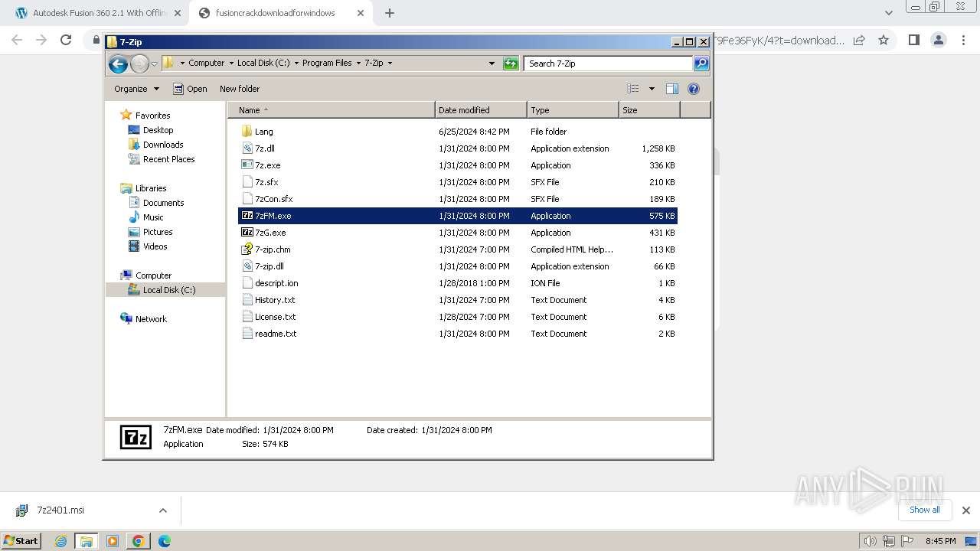Select Computer in navigation pane

click(x=153, y=275)
